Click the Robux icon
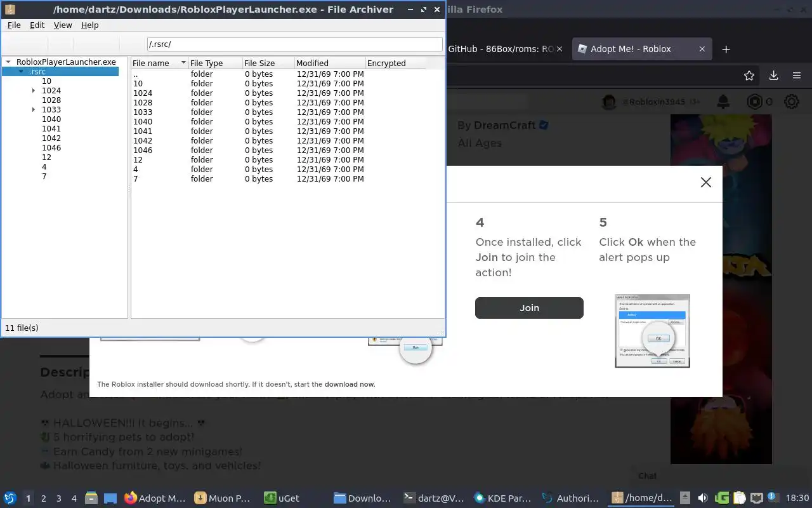 (754, 102)
